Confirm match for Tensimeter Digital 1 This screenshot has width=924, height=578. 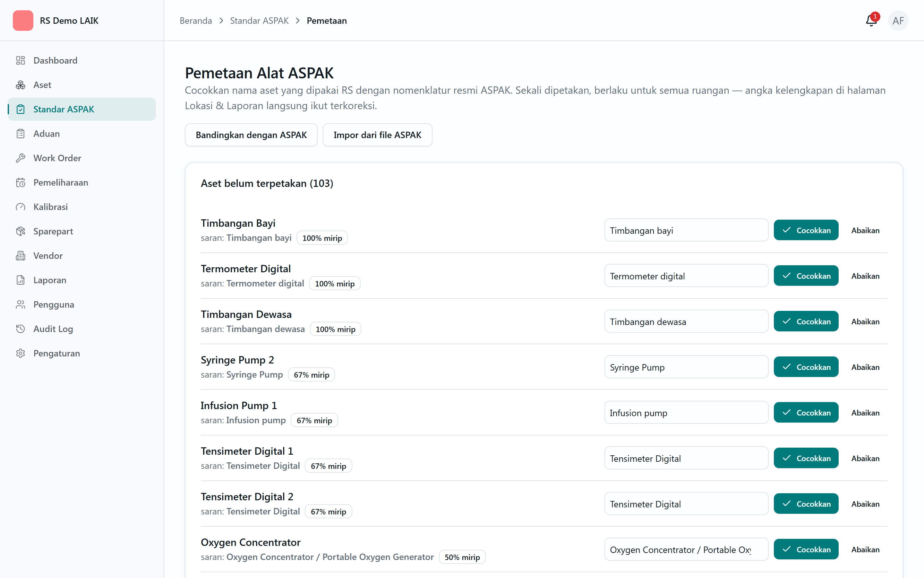[x=806, y=458]
